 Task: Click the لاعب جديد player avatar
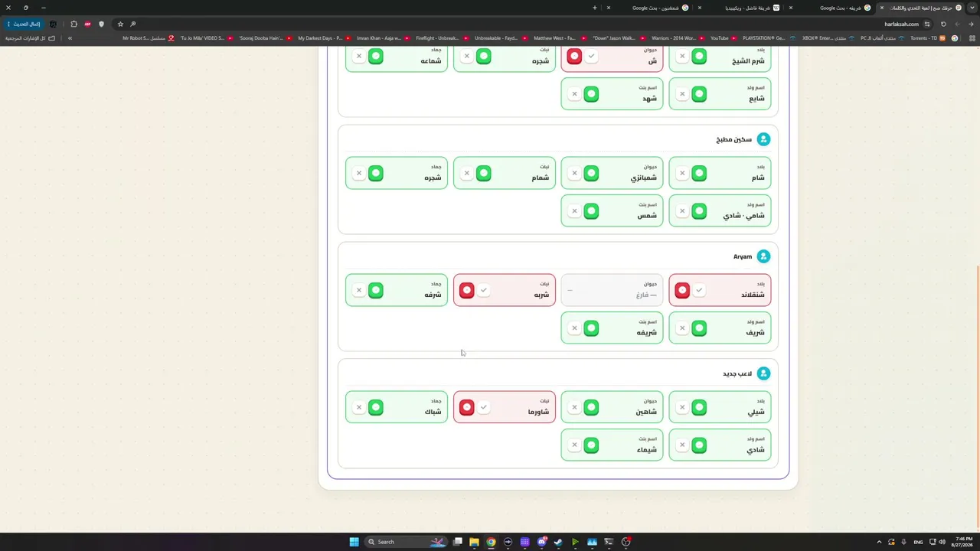tap(763, 373)
